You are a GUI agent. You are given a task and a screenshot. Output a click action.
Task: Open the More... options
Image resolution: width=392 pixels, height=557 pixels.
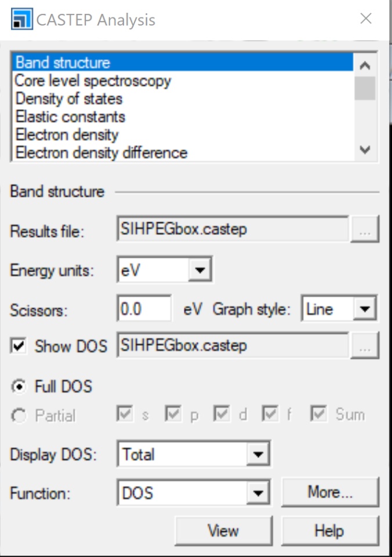(x=330, y=492)
